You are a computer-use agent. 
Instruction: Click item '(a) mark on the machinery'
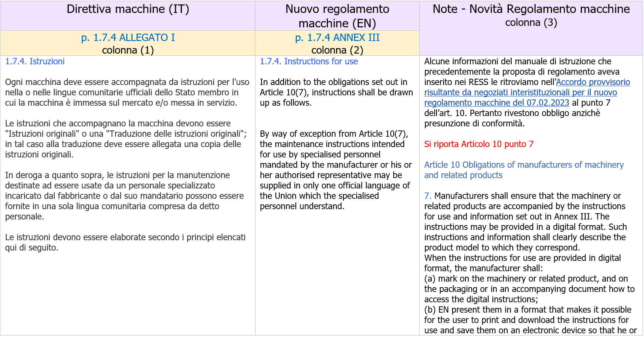coord(529,289)
